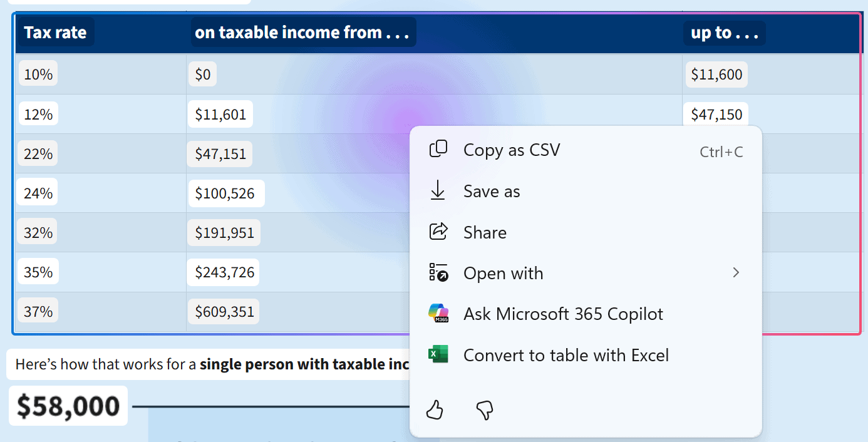Click the Save as download icon
Screen dimensions: 868x442
[438, 191]
